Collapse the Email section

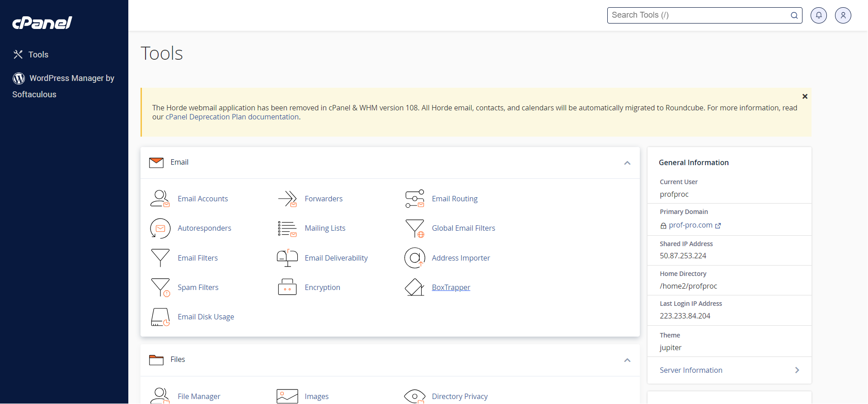pyautogui.click(x=627, y=163)
